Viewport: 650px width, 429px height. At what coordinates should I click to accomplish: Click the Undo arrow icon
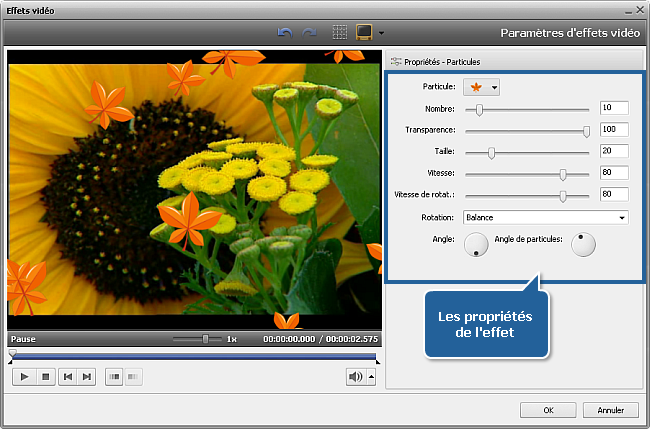click(284, 32)
